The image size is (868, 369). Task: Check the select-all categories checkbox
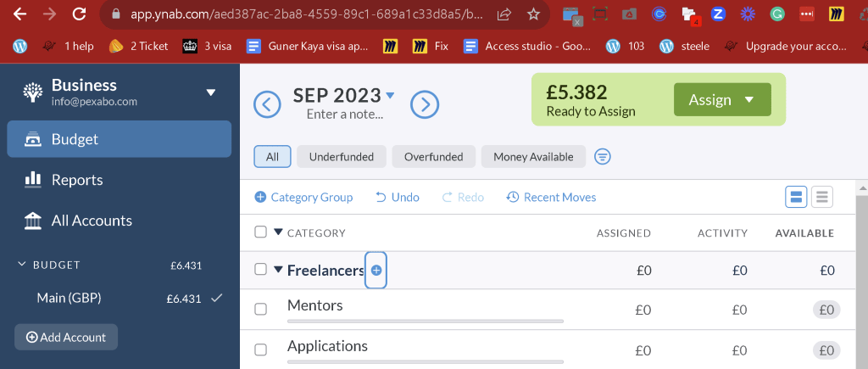(261, 232)
